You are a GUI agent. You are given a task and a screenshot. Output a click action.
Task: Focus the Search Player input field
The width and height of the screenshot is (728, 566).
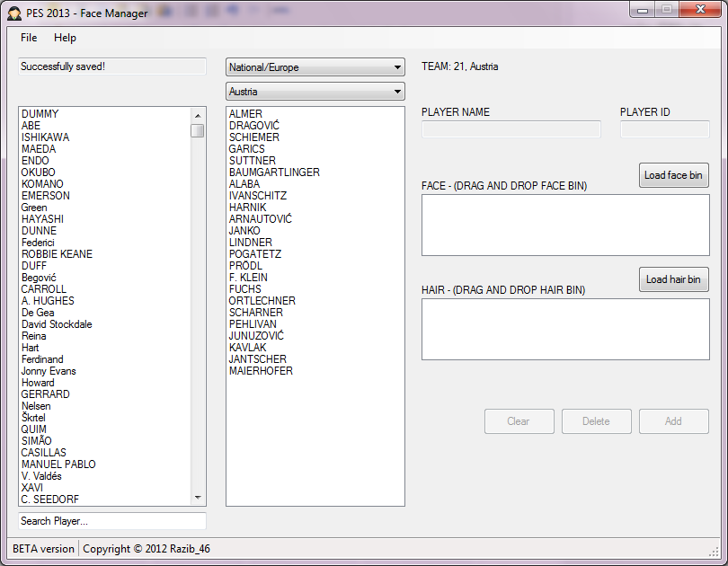111,521
